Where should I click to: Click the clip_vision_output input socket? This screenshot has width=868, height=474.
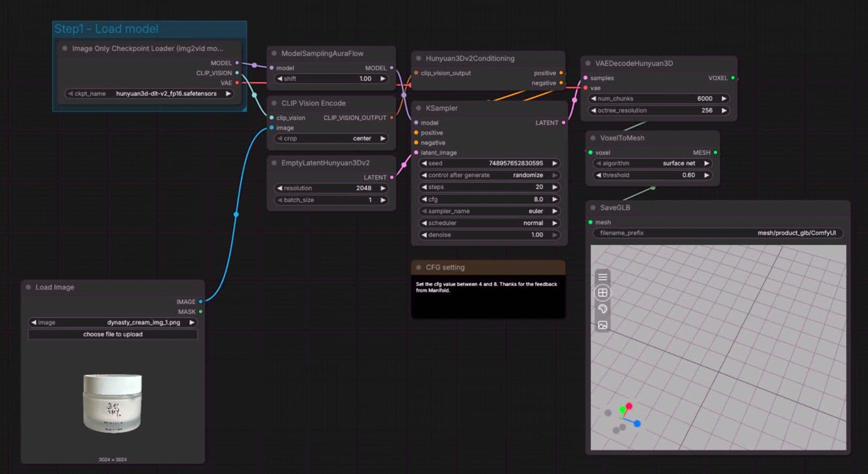click(416, 73)
